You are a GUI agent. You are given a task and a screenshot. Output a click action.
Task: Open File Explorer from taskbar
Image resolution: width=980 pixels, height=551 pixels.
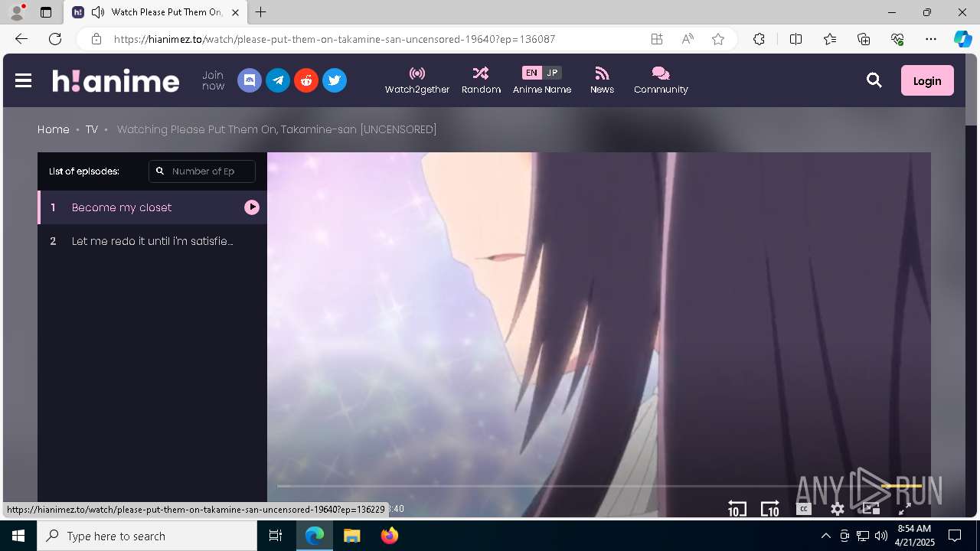(x=351, y=536)
